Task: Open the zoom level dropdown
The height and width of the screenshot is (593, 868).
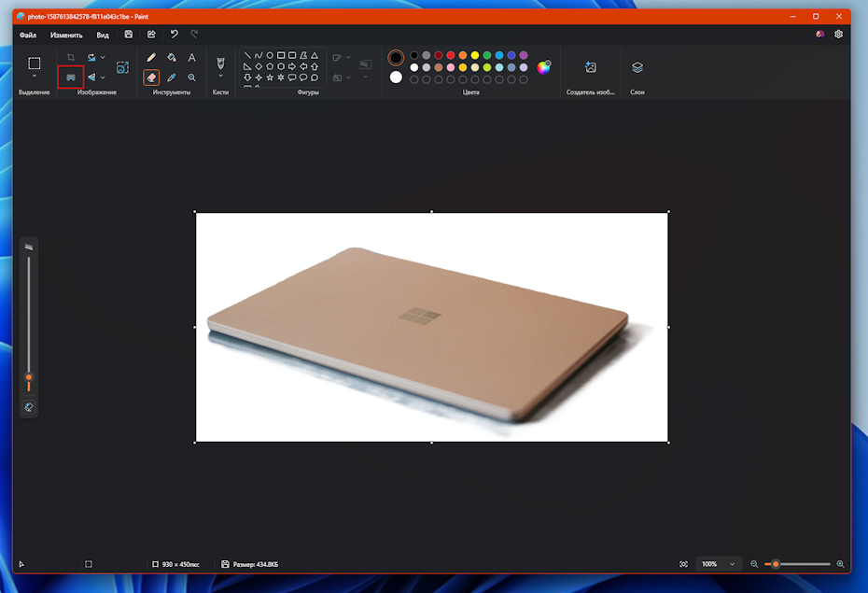Action: click(x=718, y=563)
